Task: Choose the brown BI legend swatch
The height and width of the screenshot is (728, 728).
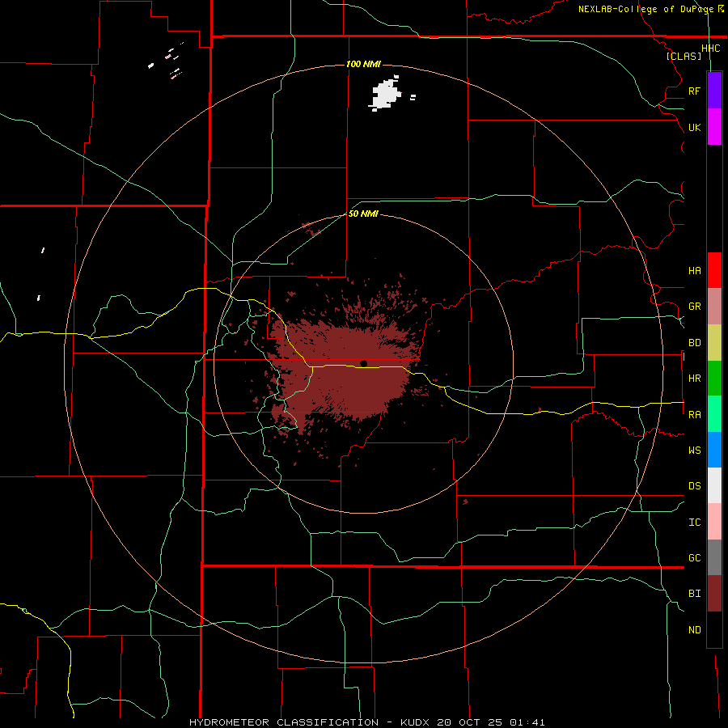Action: 714,594
